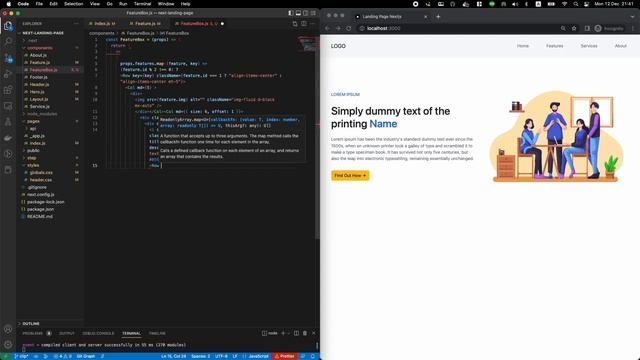The height and width of the screenshot is (360, 640).
Task: Toggle primary sidebar layout icon in title bar
Action: click(291, 13)
